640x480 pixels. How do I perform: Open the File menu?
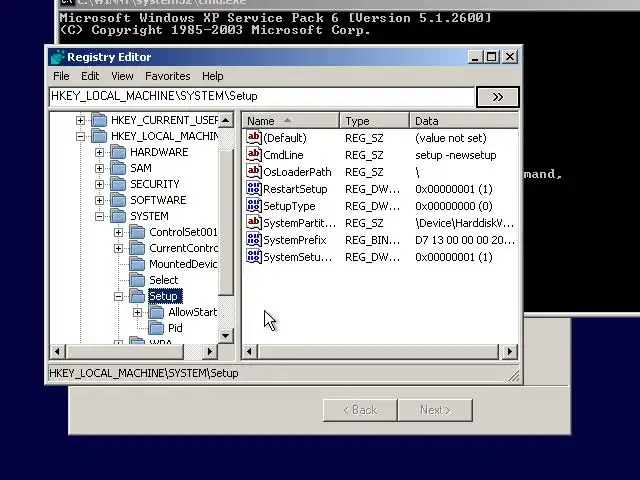point(61,76)
